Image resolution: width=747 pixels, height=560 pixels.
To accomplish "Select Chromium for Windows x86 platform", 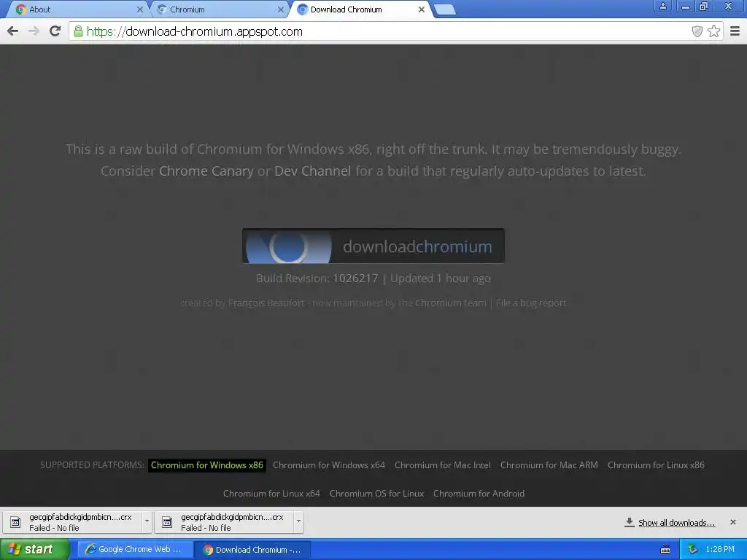I will 206,465.
